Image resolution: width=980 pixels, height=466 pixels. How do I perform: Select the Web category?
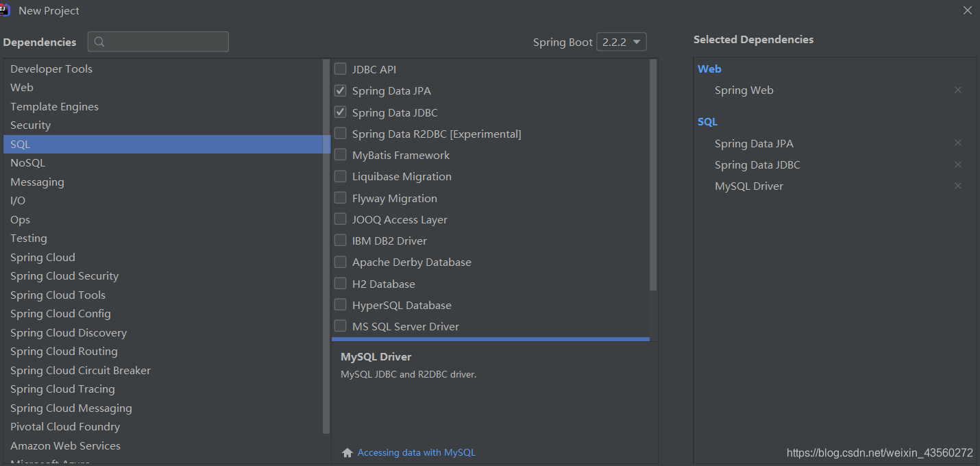pyautogui.click(x=163, y=88)
